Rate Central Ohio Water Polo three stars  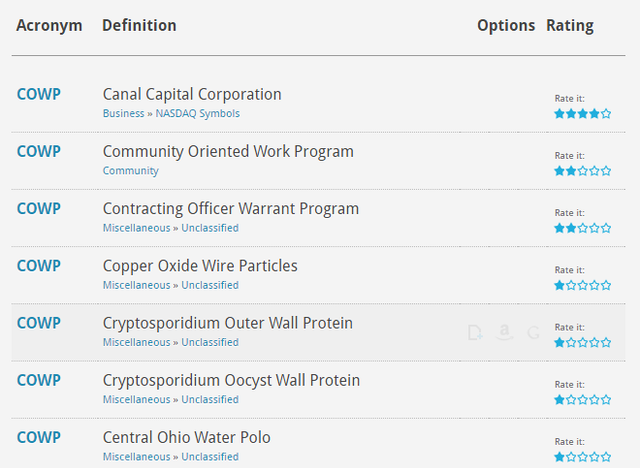583,456
